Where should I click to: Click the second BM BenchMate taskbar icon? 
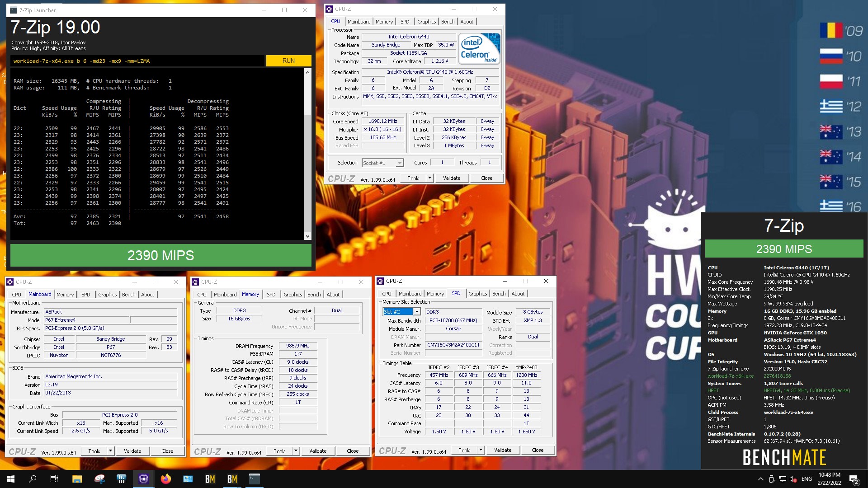(232, 479)
